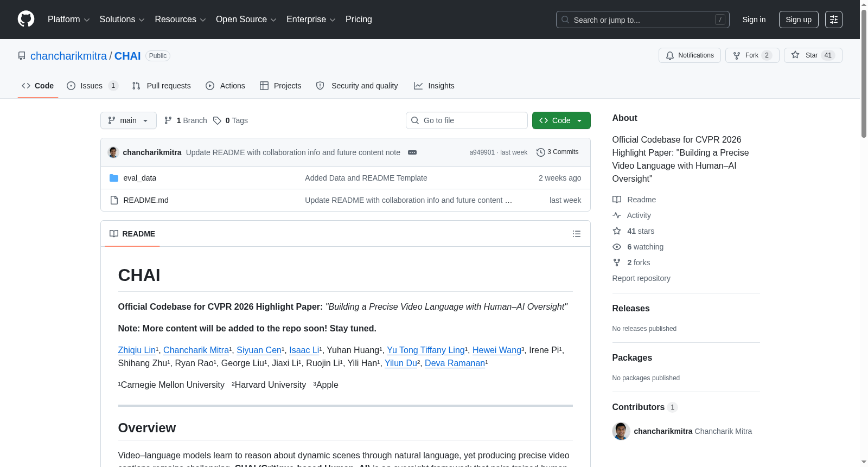Open Deva Ramanan's author link
868x467 pixels.
[x=455, y=363]
